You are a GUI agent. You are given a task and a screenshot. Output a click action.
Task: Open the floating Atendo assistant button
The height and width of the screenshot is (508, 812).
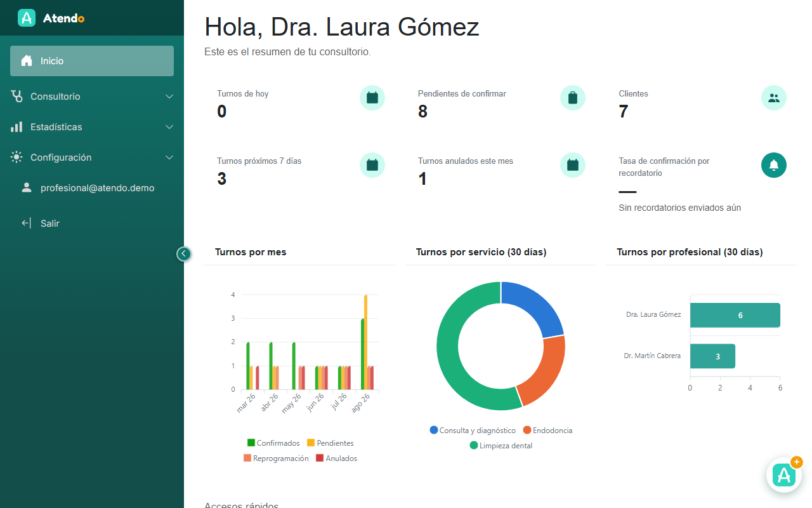pos(784,475)
